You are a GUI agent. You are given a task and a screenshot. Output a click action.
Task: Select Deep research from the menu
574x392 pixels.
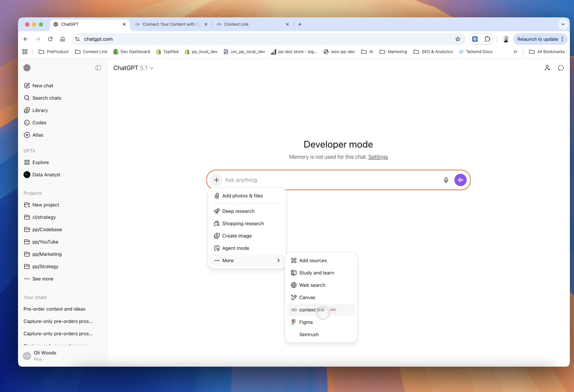click(x=238, y=211)
